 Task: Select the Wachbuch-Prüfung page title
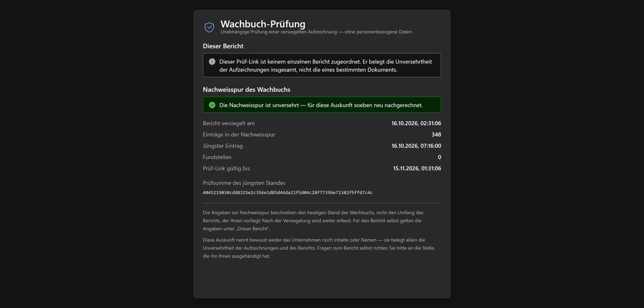pyautogui.click(x=263, y=24)
